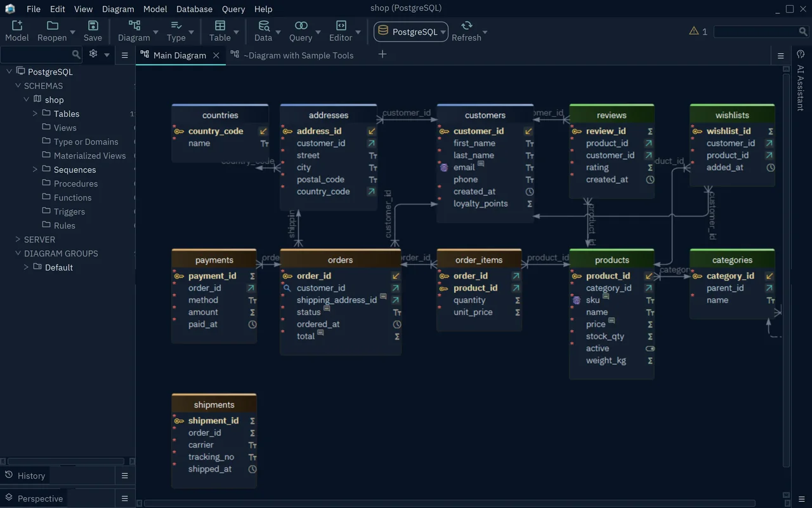Click the gear settings icon in explorer panel
Image resolution: width=812 pixels, height=508 pixels.
point(93,54)
